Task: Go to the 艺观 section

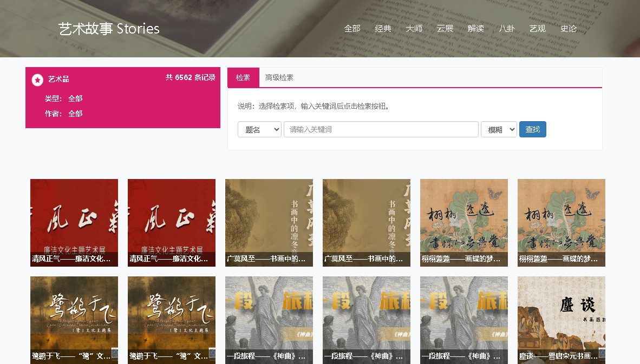Action: tap(538, 29)
